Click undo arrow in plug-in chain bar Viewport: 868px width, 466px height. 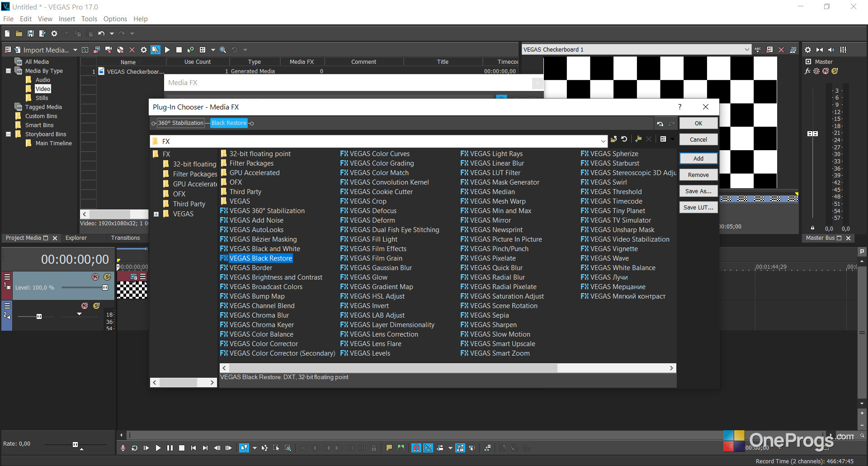(660, 124)
